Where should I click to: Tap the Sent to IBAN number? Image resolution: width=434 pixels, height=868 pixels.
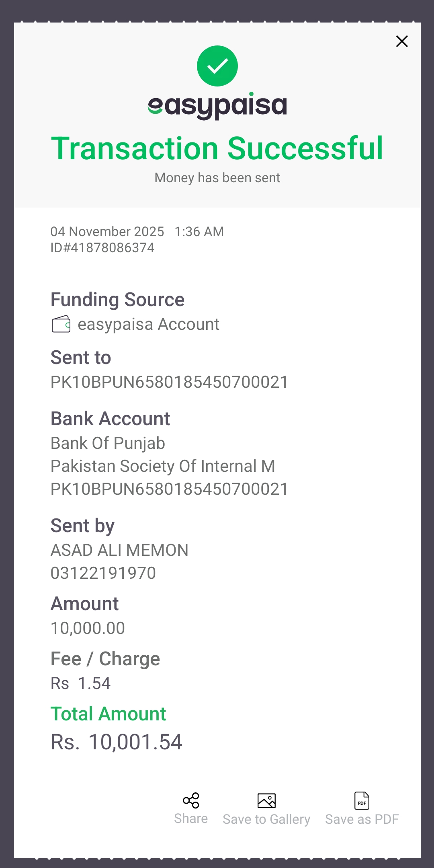(x=169, y=382)
